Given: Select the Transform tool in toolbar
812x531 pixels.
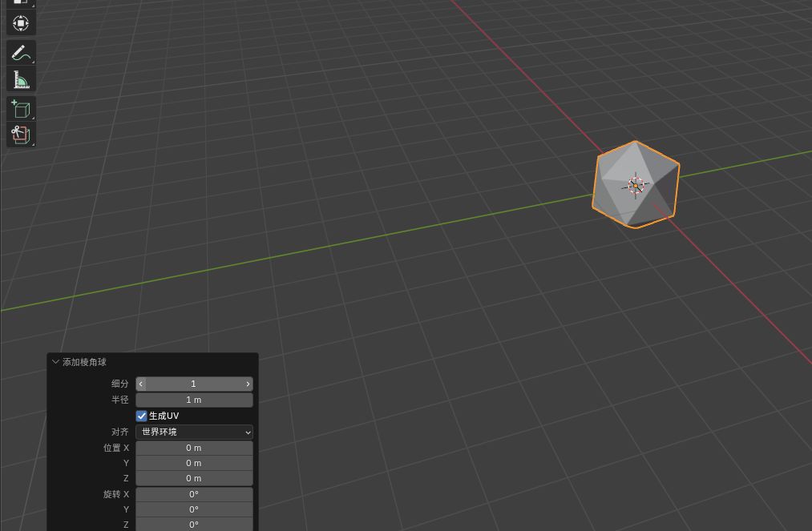Looking at the screenshot, I should point(21,23).
